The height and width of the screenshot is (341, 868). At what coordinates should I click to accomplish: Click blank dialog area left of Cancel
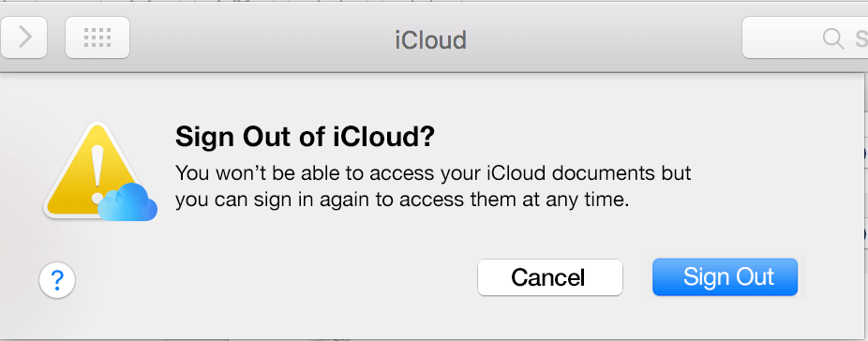(x=277, y=277)
